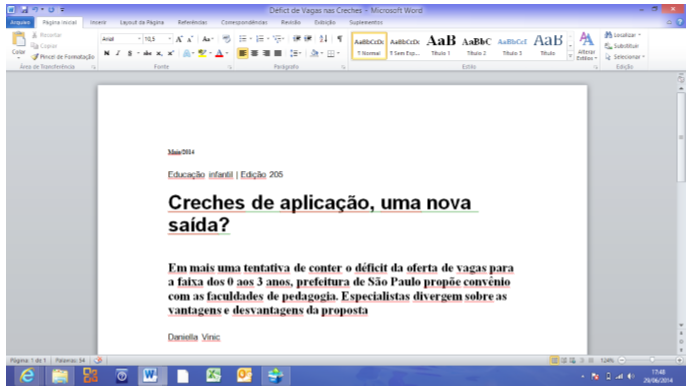Image resolution: width=693 pixels, height=390 pixels.
Task: Click the yellow text highlight color button
Action: pyautogui.click(x=202, y=53)
